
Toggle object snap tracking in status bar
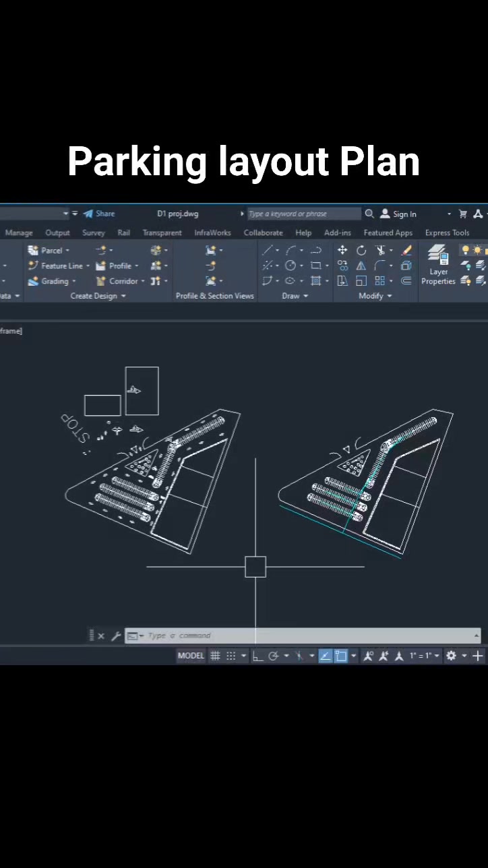coord(325,656)
